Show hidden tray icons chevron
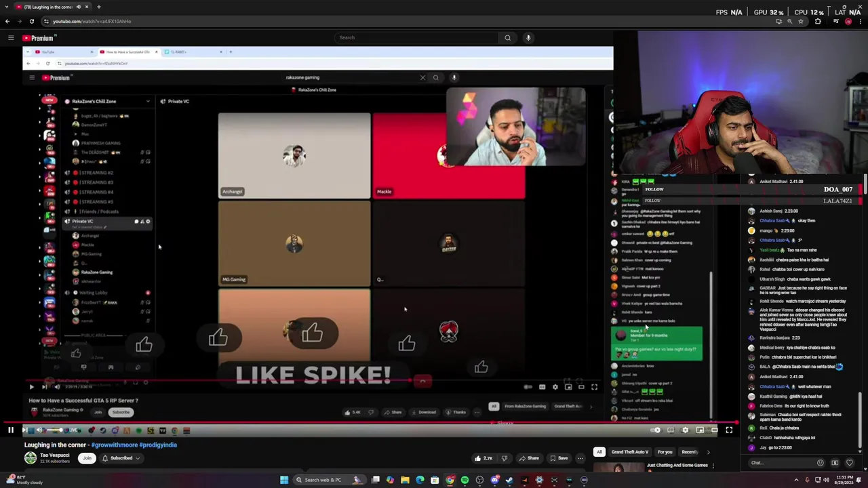The width and height of the screenshot is (868, 488). click(796, 480)
